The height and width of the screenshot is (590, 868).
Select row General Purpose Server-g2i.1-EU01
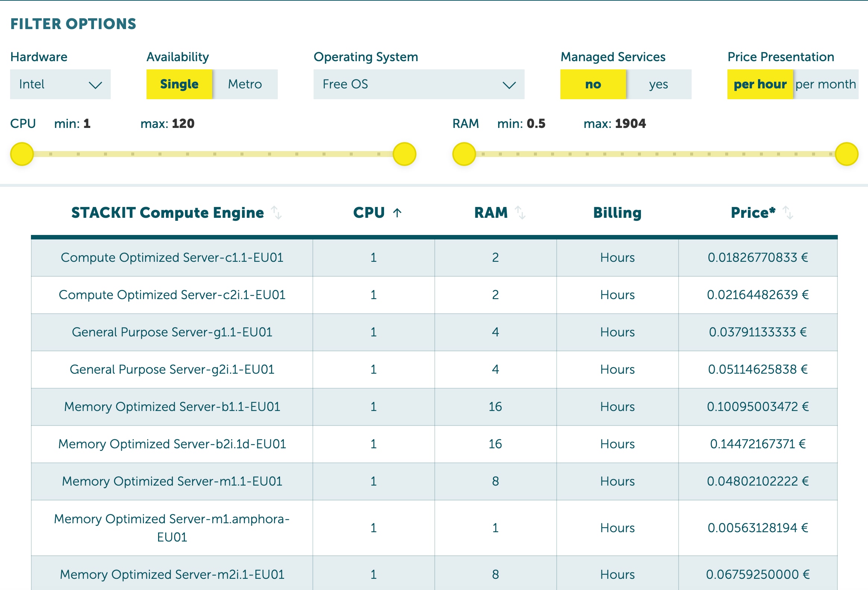pos(434,370)
